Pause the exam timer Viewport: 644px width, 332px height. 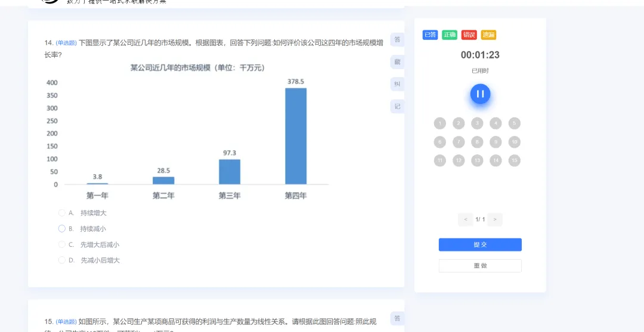tap(480, 94)
